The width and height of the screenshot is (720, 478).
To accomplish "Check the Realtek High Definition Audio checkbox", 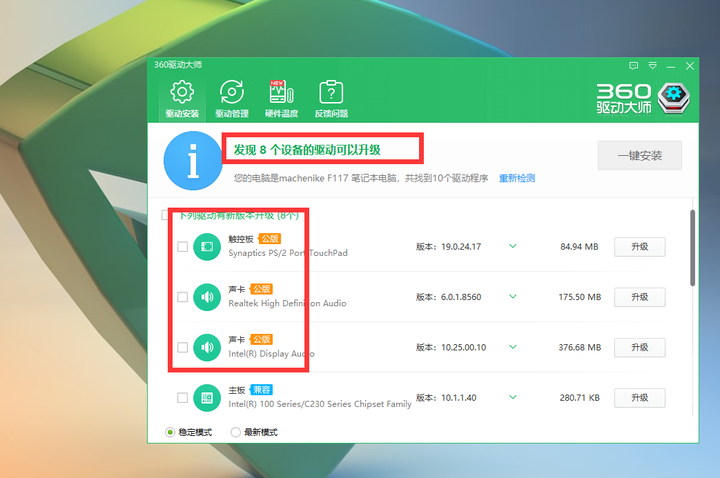I will pos(182,297).
